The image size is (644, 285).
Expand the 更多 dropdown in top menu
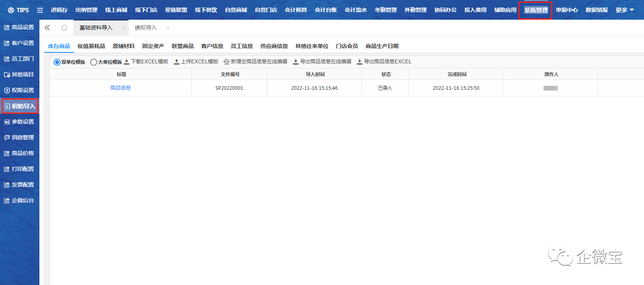[625, 10]
